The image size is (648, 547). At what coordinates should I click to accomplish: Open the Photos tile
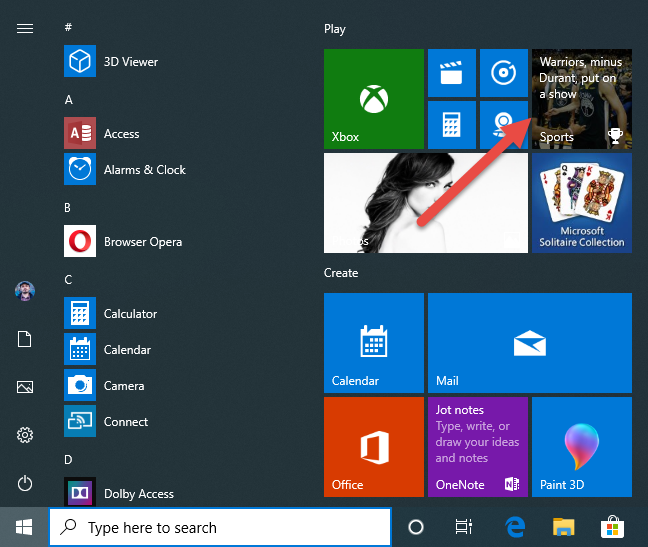click(426, 203)
